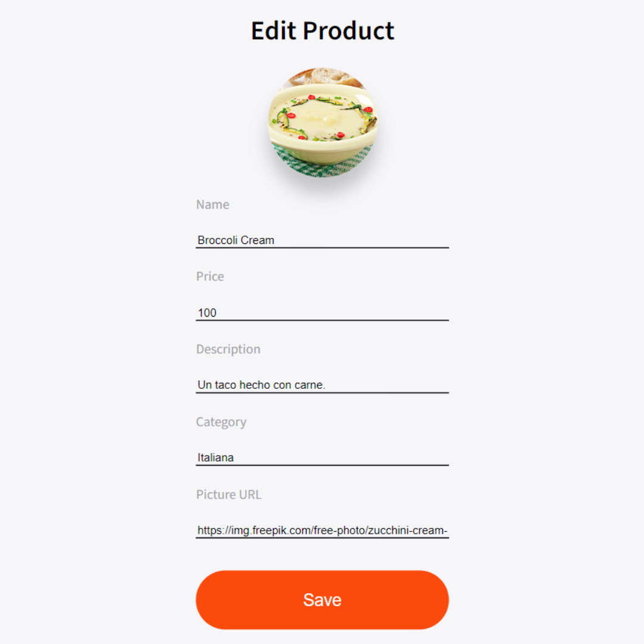Click the Price field label
This screenshot has width=644, height=644.
click(209, 276)
